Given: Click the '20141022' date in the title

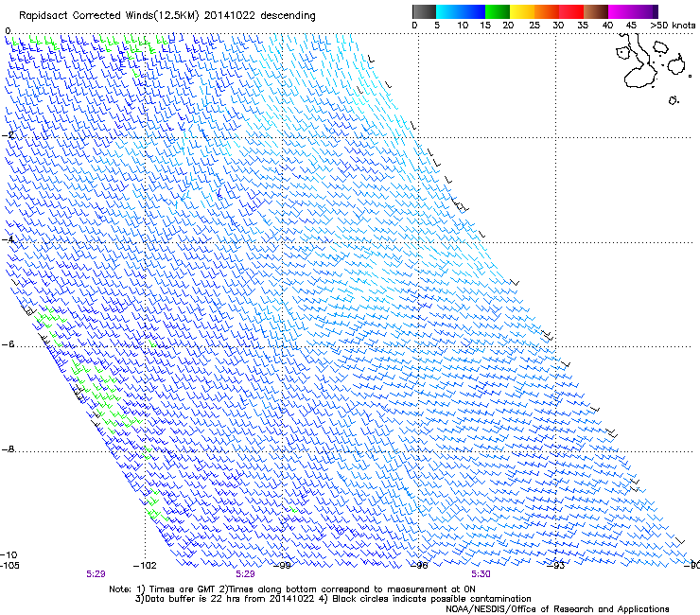Looking at the screenshot, I should 230,16.
